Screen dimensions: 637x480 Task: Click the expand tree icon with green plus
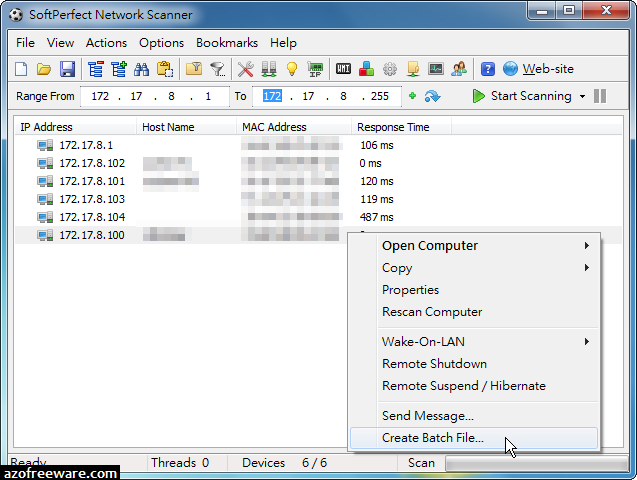tap(119, 69)
